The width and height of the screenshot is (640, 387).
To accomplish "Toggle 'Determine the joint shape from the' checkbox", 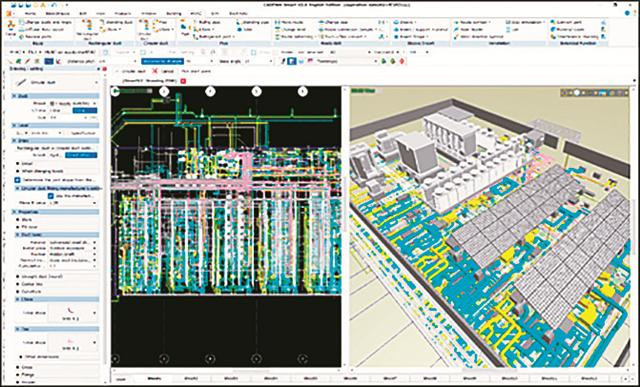I will 18,180.
